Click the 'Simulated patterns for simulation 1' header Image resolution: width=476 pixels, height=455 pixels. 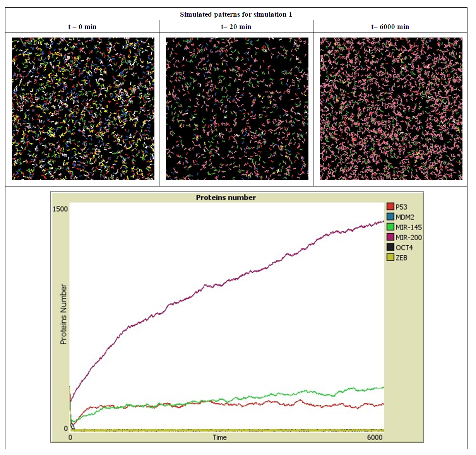tap(236, 14)
